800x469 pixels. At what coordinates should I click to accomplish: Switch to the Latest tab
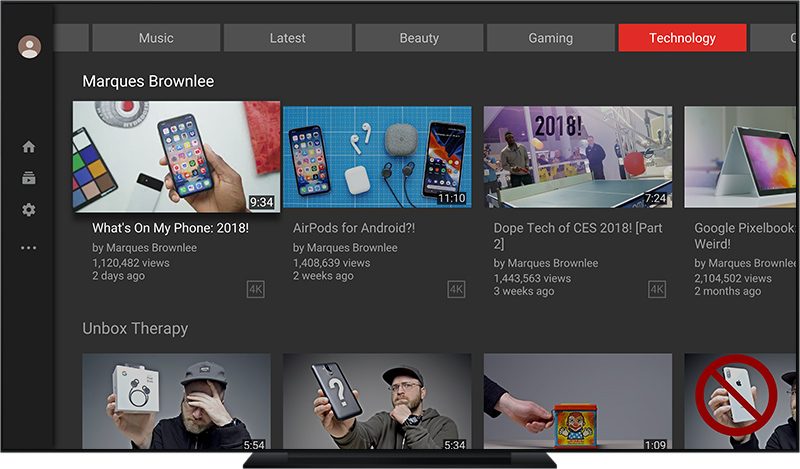[x=288, y=38]
